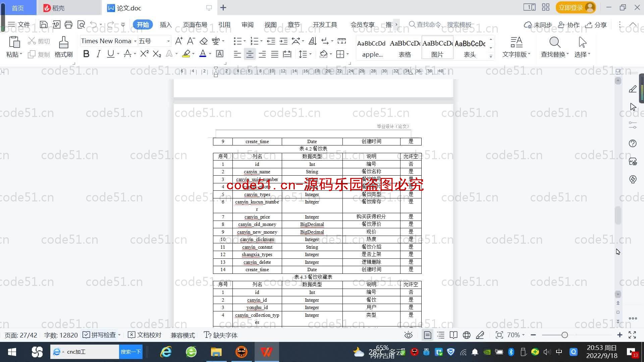
Task: Open new tab with plus button
Action: pos(223,7)
